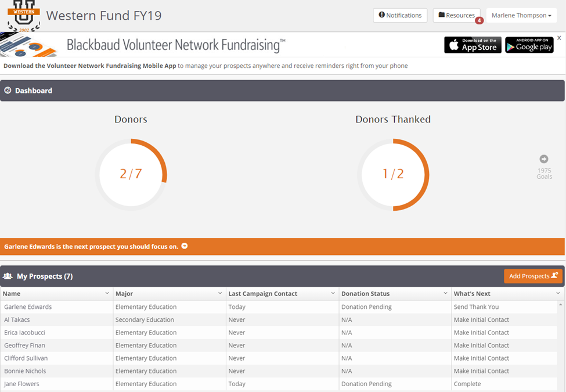Select prospect Jane Flowers

pyautogui.click(x=21, y=384)
